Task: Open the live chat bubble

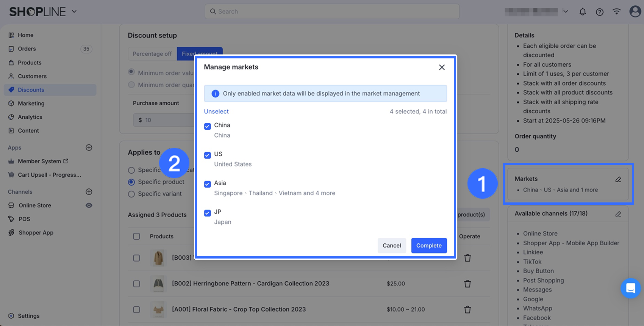Action: tap(630, 288)
